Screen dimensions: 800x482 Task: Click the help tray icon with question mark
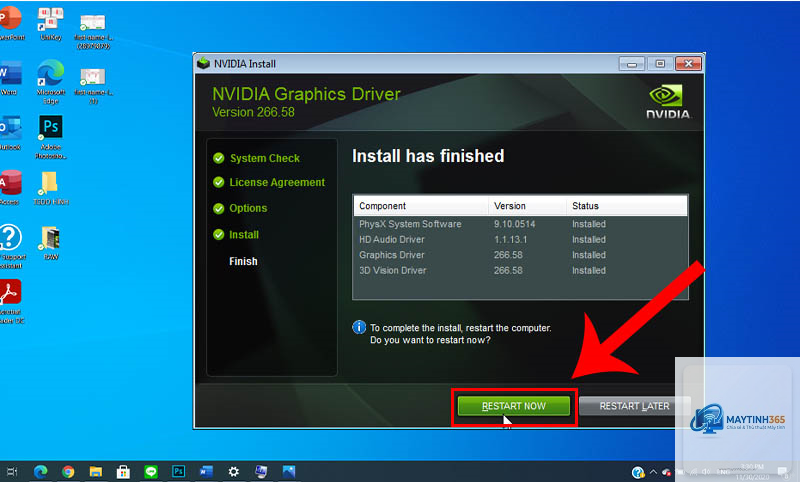point(638,472)
